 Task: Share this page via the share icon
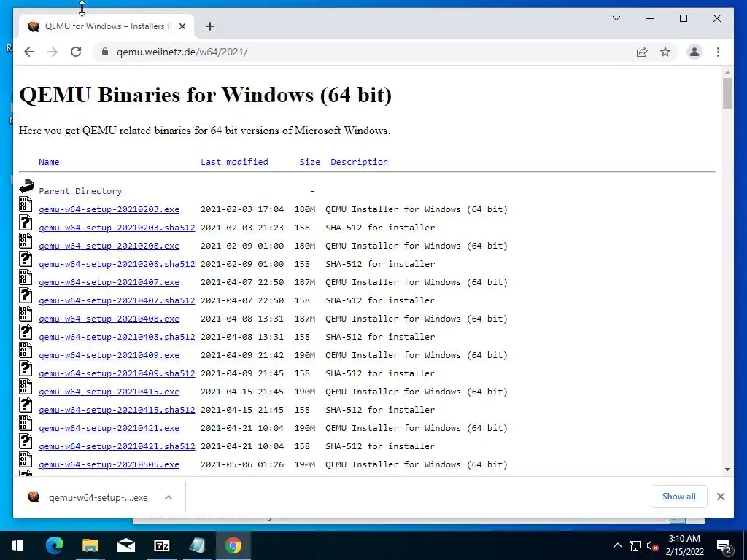tap(642, 52)
